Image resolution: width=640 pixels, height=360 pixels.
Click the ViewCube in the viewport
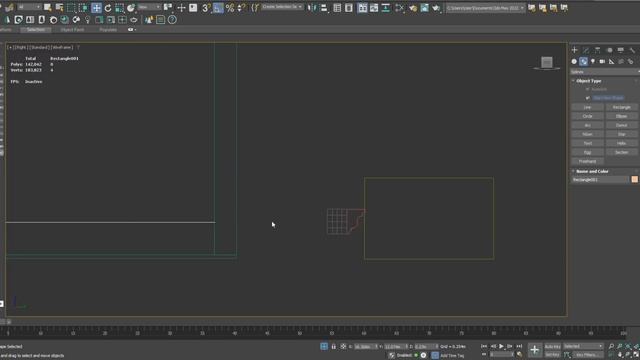pyautogui.click(x=547, y=63)
